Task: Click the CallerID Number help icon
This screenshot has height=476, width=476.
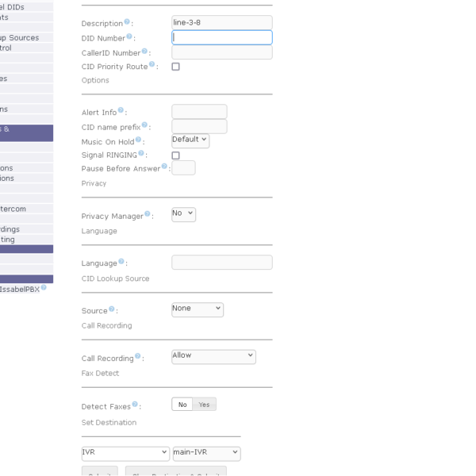Action: (x=145, y=51)
